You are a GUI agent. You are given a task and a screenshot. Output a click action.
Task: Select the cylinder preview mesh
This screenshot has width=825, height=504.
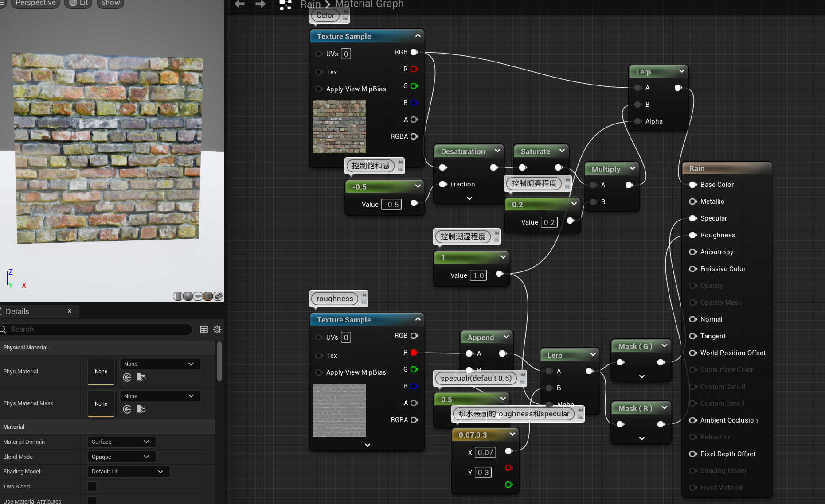[x=178, y=296]
